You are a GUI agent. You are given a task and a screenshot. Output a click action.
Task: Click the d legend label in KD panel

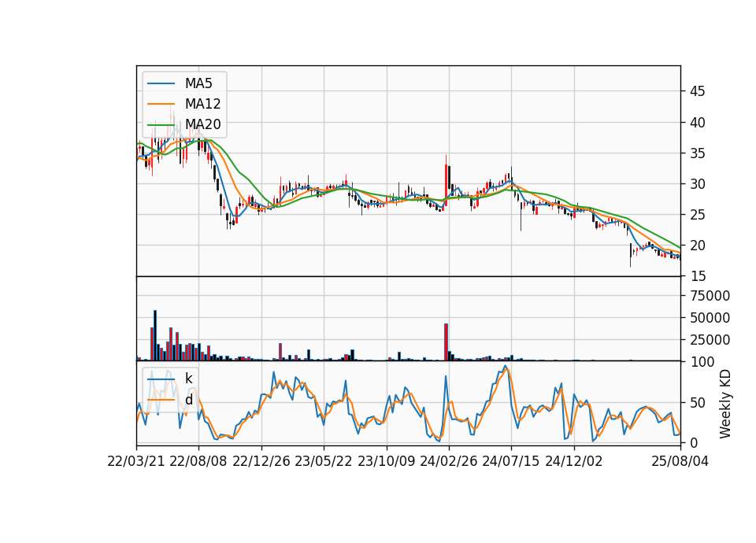[189, 400]
